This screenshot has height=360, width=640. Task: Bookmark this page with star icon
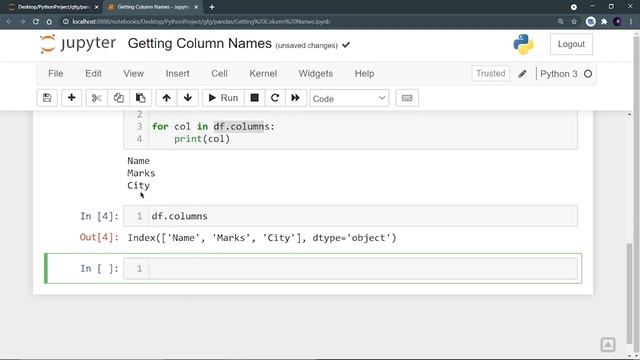(574, 22)
